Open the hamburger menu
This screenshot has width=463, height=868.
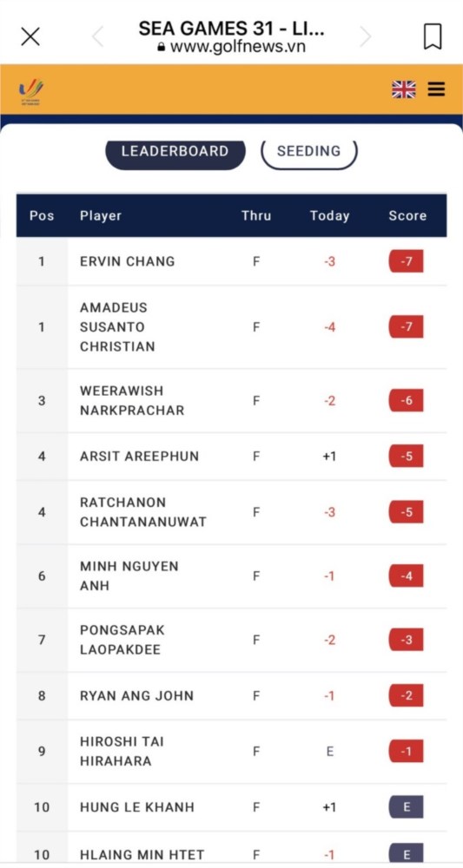[436, 89]
